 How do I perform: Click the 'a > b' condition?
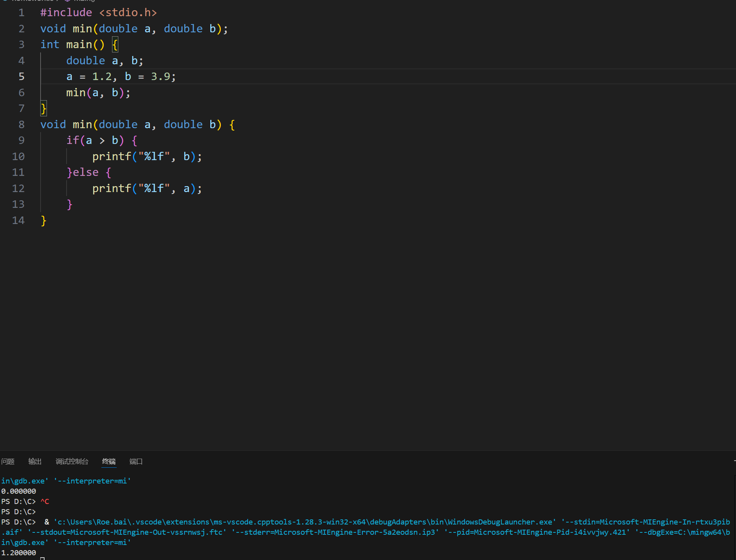click(102, 140)
